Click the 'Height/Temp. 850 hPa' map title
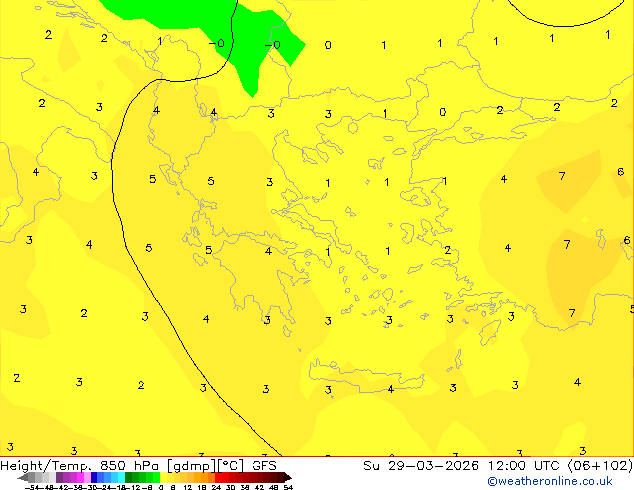The image size is (634, 490). pos(79,466)
